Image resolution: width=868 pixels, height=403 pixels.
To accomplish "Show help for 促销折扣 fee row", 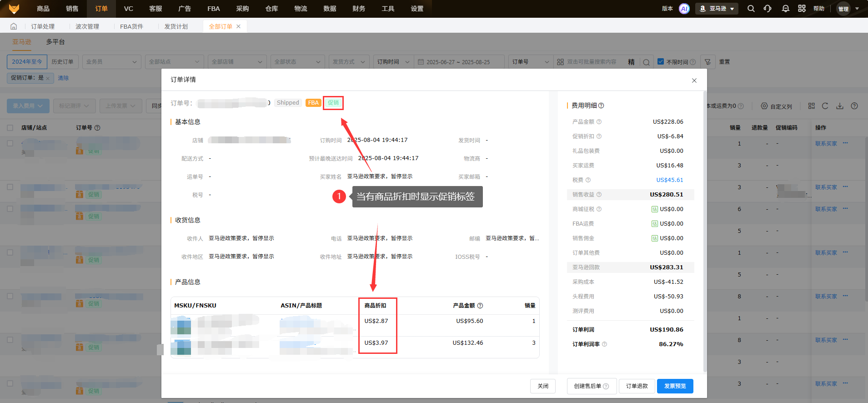I will point(599,136).
